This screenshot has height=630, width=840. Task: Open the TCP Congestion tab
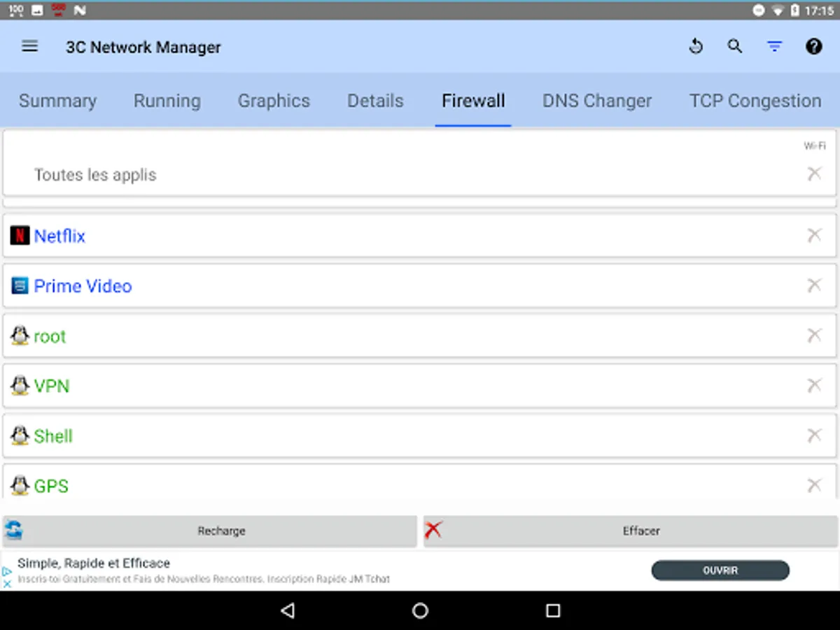(755, 101)
